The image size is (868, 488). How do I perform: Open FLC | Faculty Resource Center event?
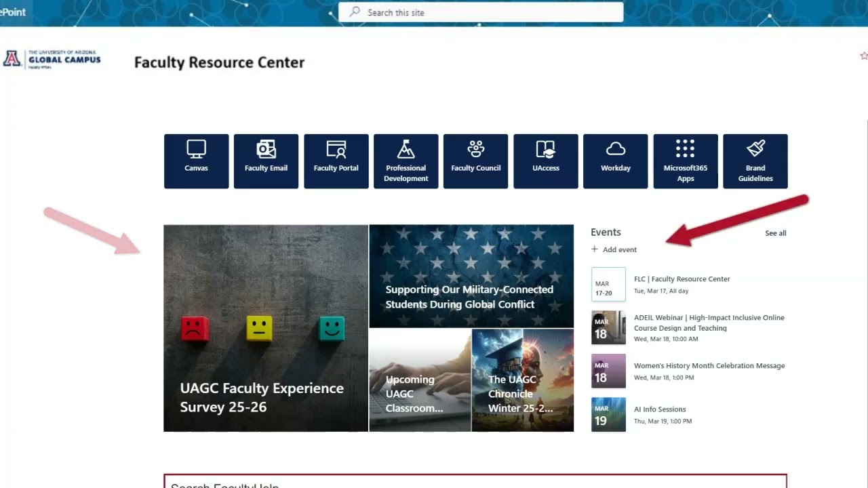pyautogui.click(x=682, y=279)
